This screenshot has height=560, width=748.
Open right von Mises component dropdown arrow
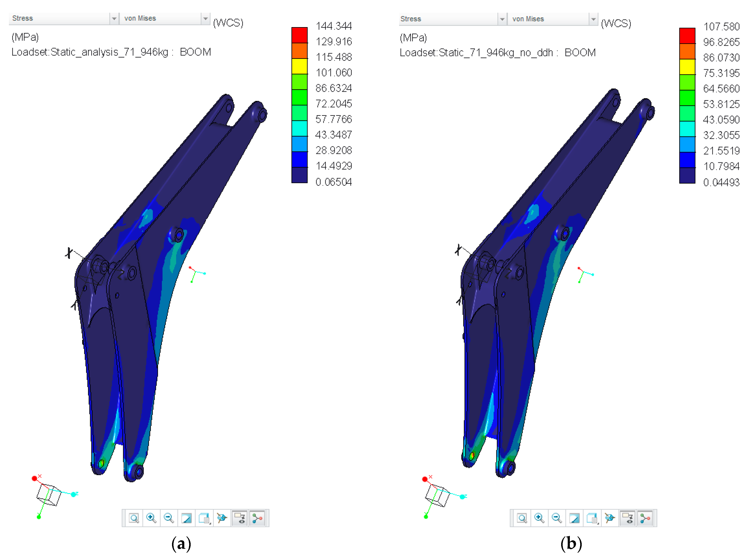(x=593, y=19)
